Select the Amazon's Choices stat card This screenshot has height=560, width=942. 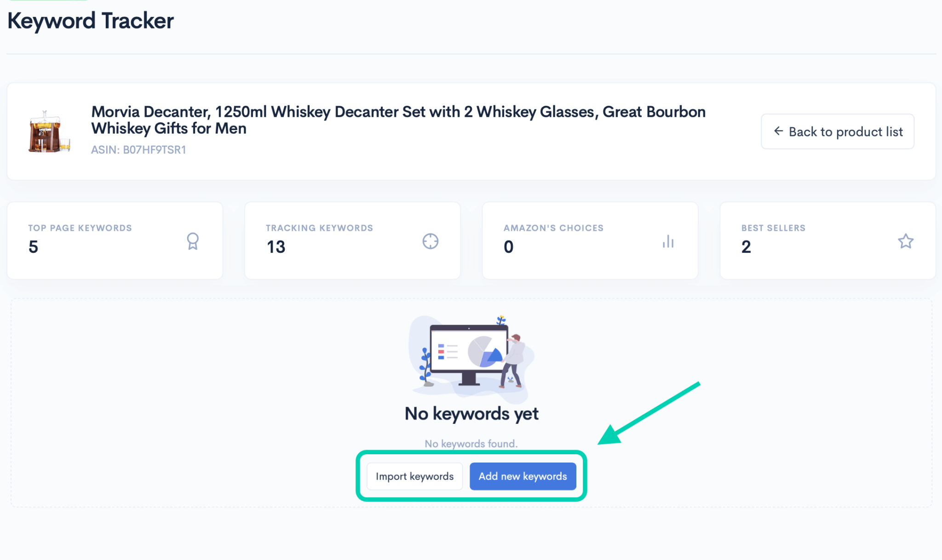(590, 240)
